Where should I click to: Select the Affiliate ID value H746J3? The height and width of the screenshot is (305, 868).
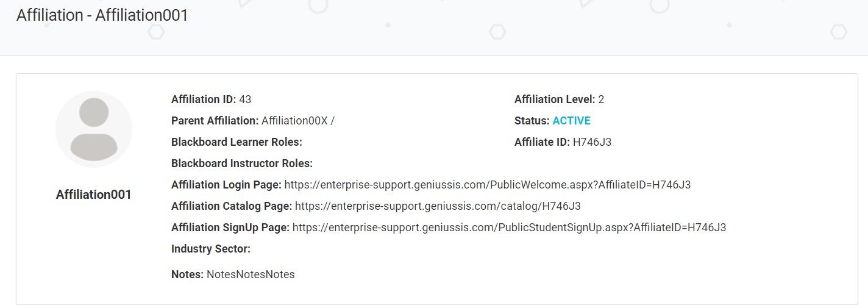(592, 142)
